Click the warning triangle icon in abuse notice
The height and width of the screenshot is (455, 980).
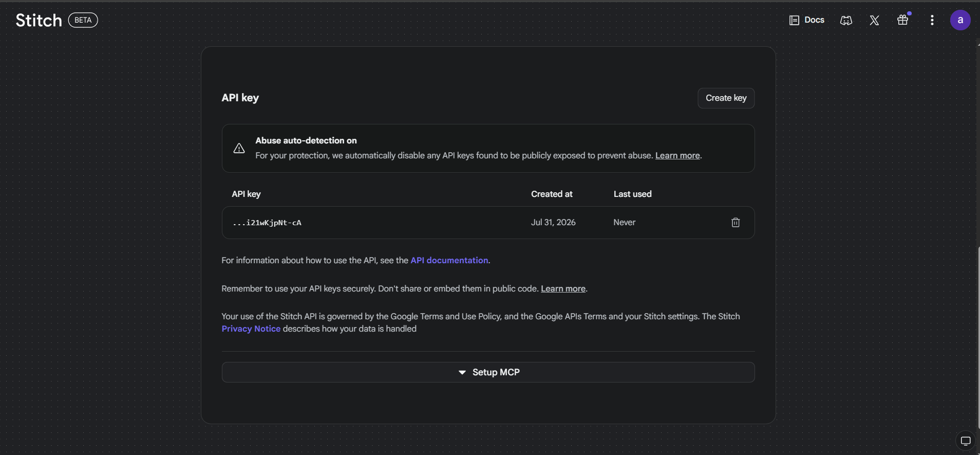239,149
